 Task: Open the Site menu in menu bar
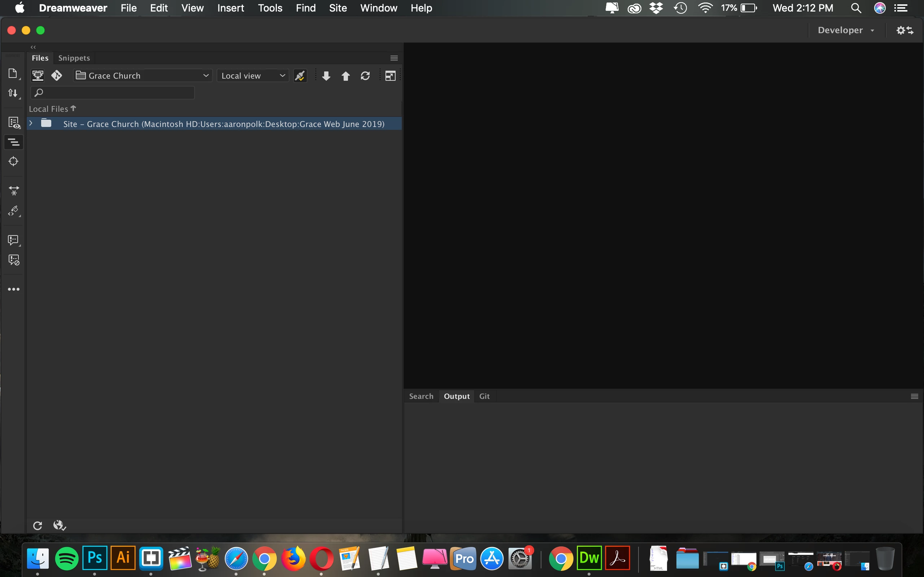[x=337, y=8]
